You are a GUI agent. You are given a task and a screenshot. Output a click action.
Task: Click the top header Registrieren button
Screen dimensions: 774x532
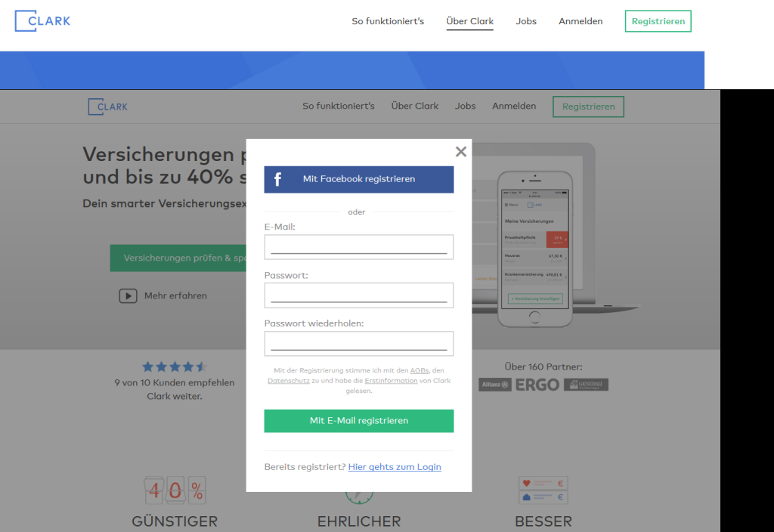coord(658,21)
